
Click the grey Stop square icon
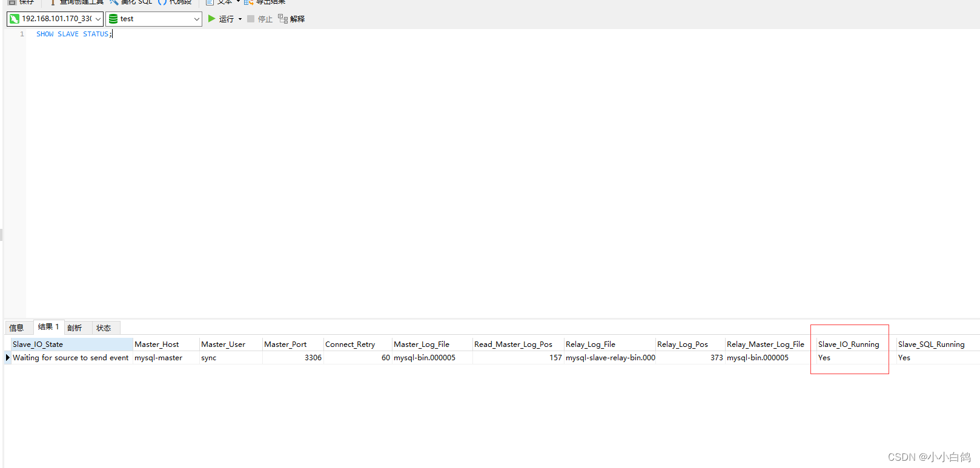pos(251,19)
